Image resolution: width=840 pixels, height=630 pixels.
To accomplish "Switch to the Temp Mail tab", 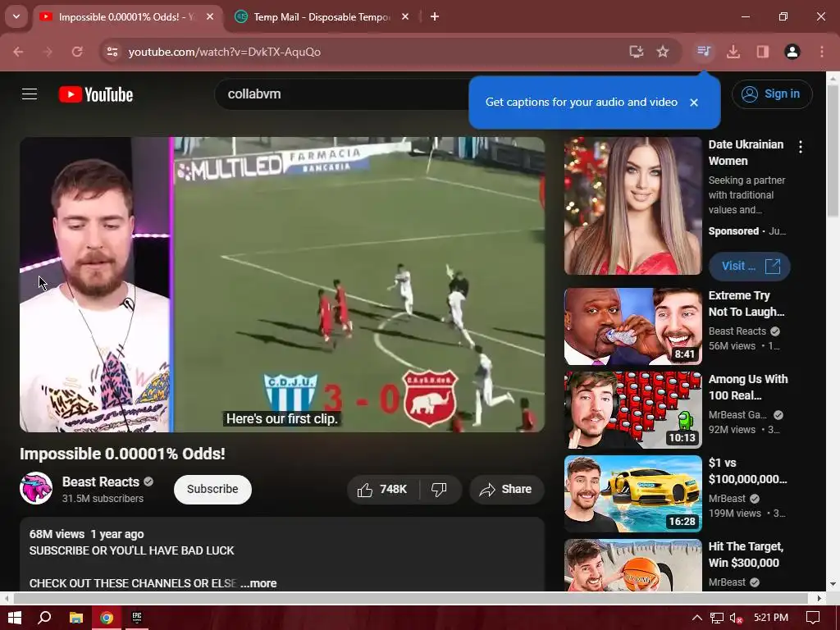I will [x=322, y=16].
